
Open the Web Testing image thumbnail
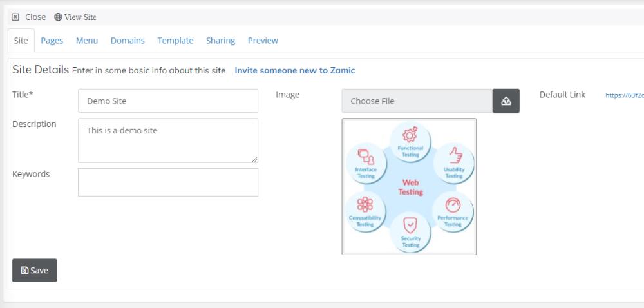coord(409,186)
